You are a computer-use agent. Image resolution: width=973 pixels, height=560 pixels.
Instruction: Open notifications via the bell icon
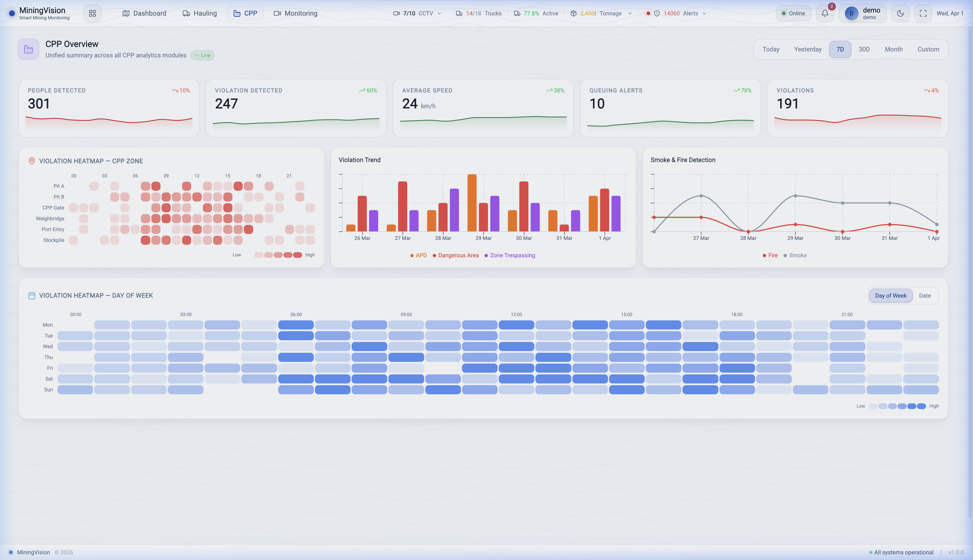pyautogui.click(x=824, y=13)
